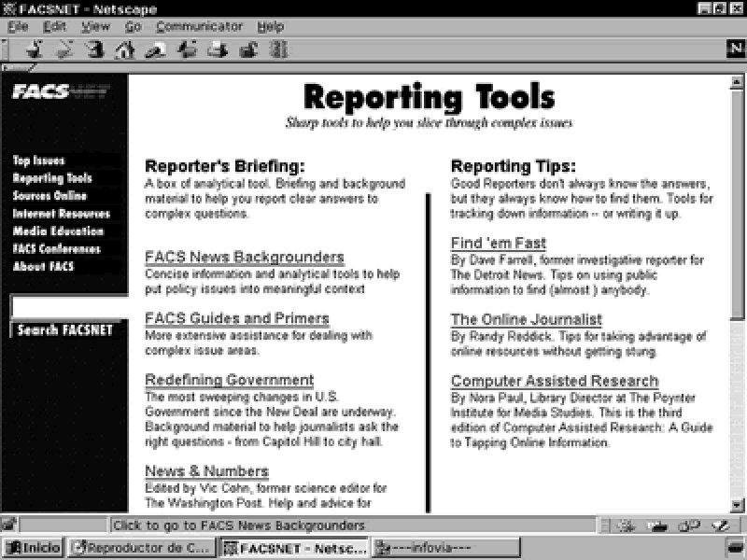The image size is (747, 560).
Task: Click the FACS logo in sidebar
Action: pos(61,91)
